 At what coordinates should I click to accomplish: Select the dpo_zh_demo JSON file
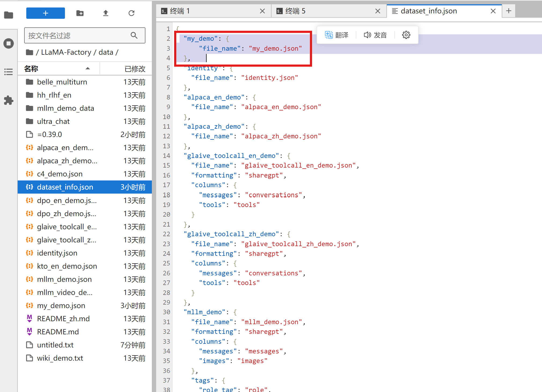pyautogui.click(x=85, y=214)
